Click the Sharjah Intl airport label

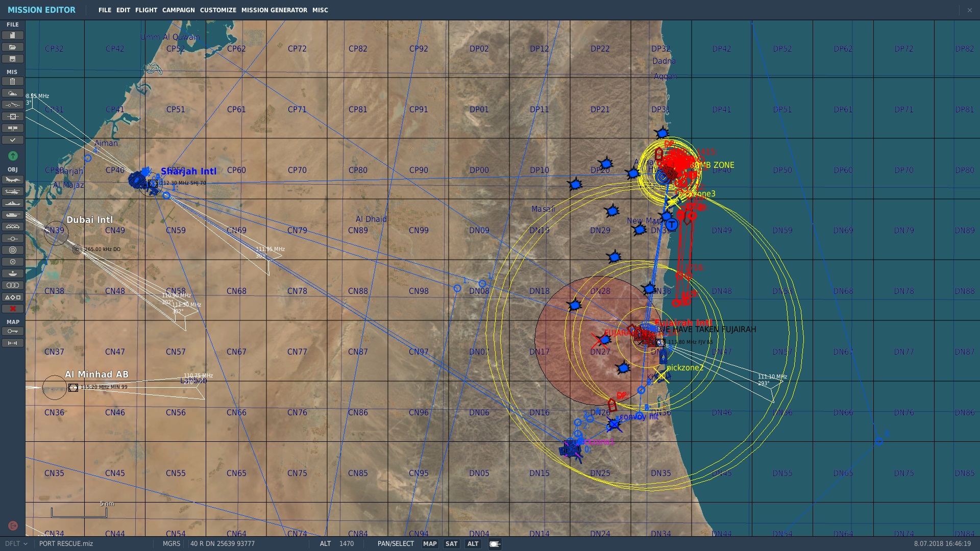188,171
